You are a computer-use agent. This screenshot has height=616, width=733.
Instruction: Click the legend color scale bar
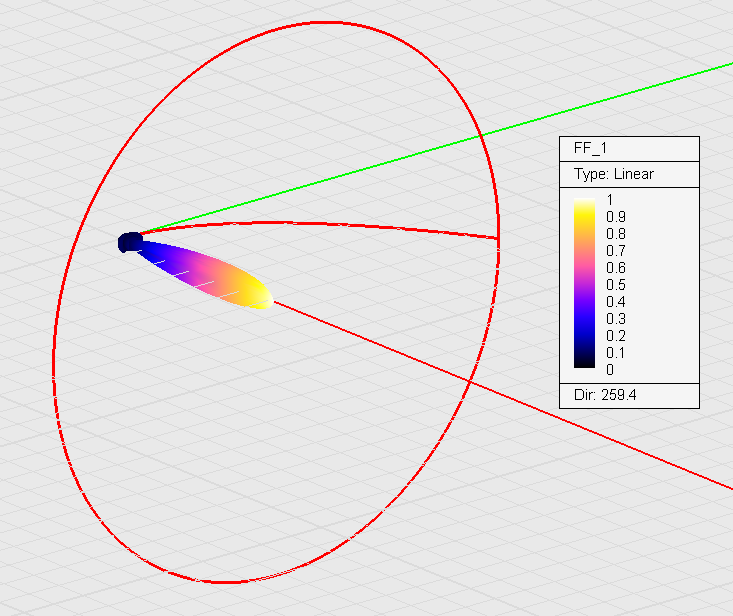(584, 283)
